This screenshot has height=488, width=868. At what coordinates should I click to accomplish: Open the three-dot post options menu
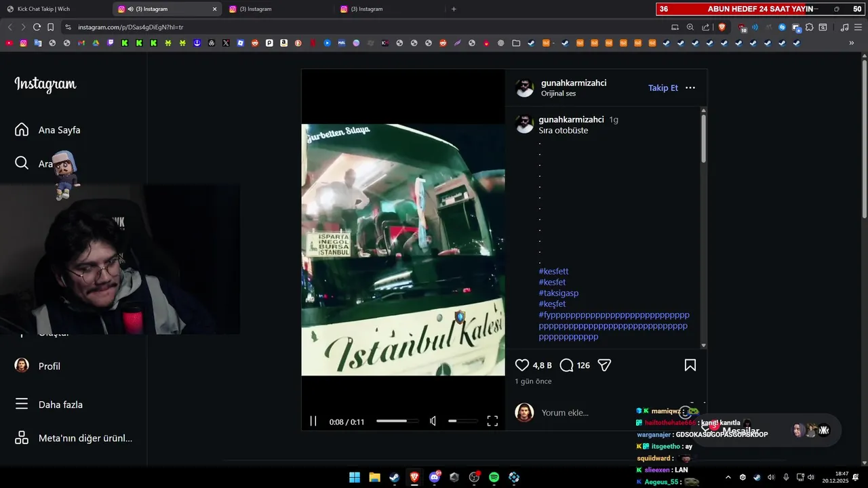(690, 88)
